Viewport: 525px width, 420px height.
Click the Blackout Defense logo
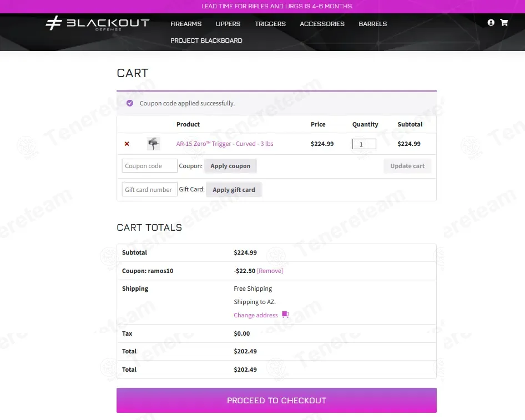tap(97, 24)
